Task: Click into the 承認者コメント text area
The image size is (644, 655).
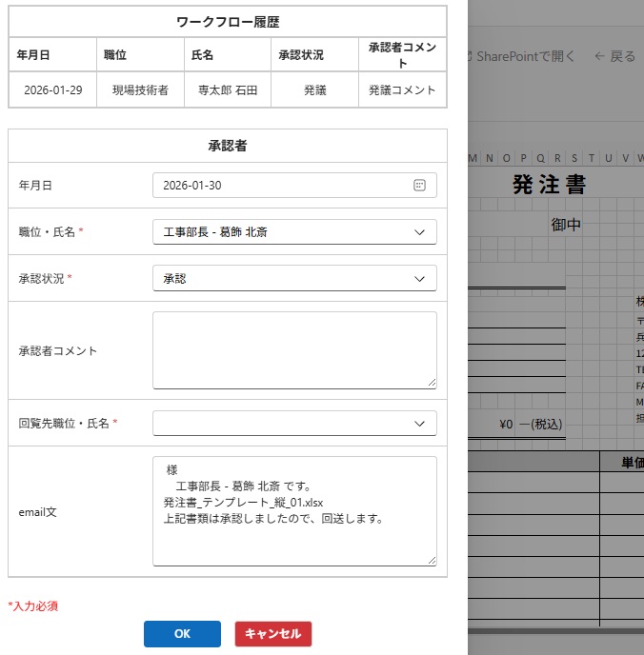Action: pos(293,349)
